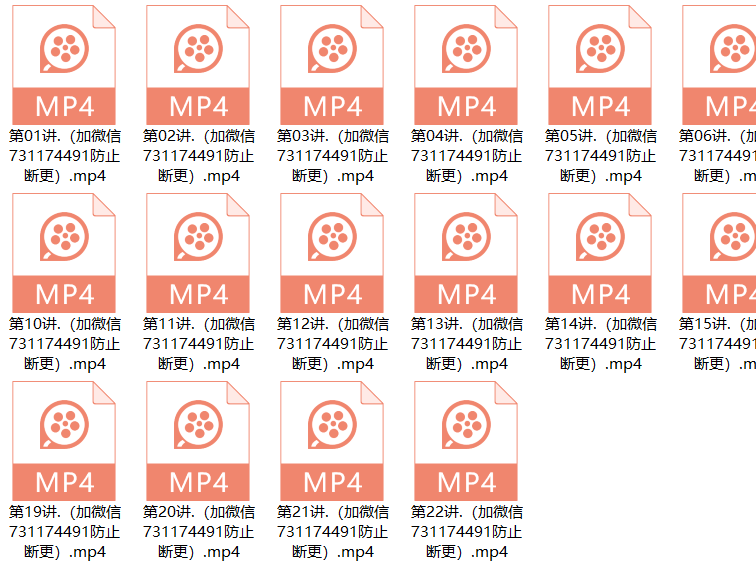Image resolution: width=756 pixels, height=565 pixels.
Task: Click the file name starting 第21讲
Action: tap(333, 532)
